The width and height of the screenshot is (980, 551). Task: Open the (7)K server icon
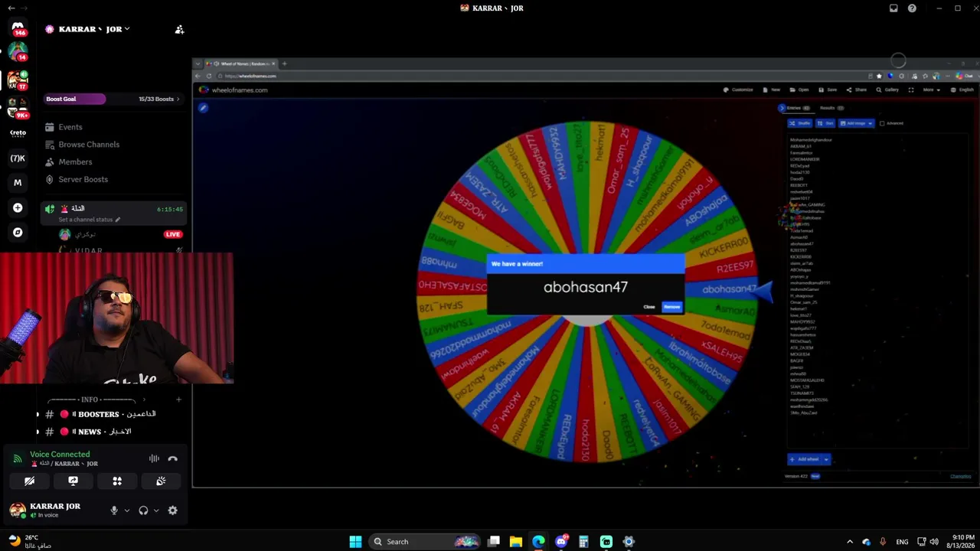coord(18,158)
